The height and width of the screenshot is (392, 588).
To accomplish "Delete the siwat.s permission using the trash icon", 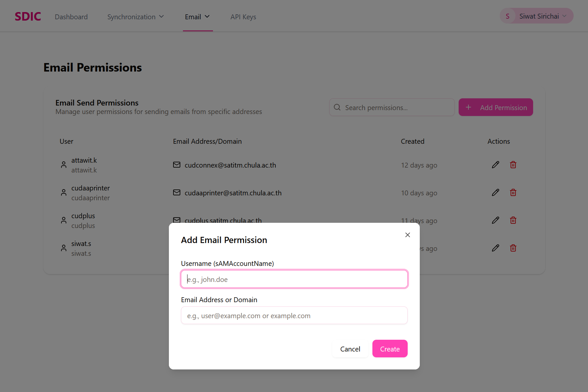I will (513, 248).
